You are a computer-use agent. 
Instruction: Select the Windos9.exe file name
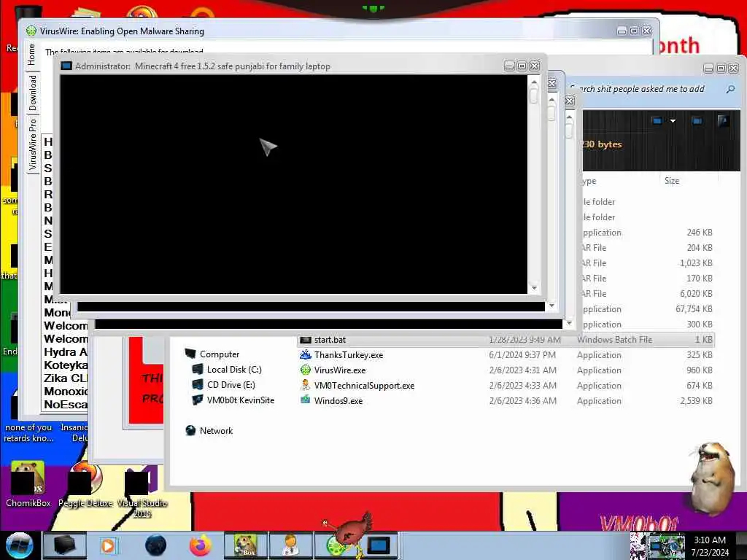338,400
